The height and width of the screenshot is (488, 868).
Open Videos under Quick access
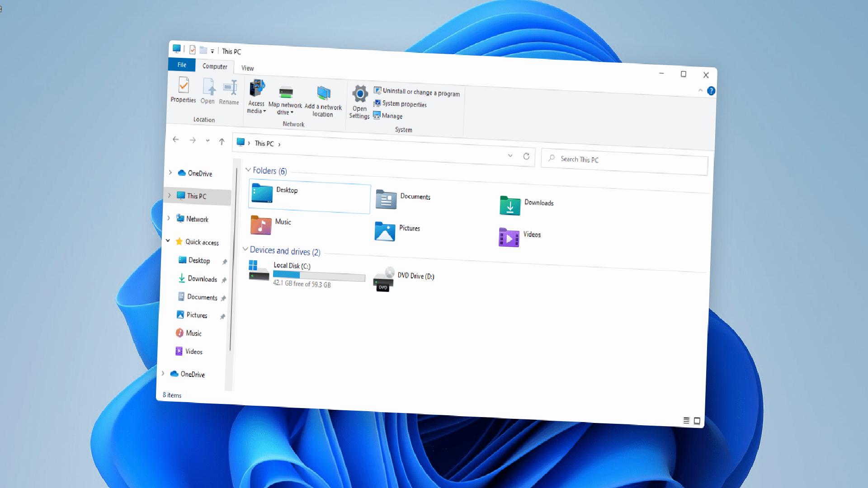pos(189,351)
